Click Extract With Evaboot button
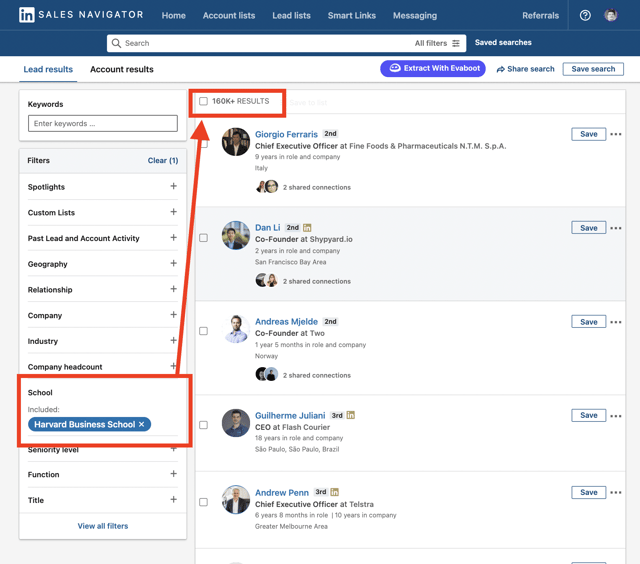This screenshot has width=640, height=564. 433,68
